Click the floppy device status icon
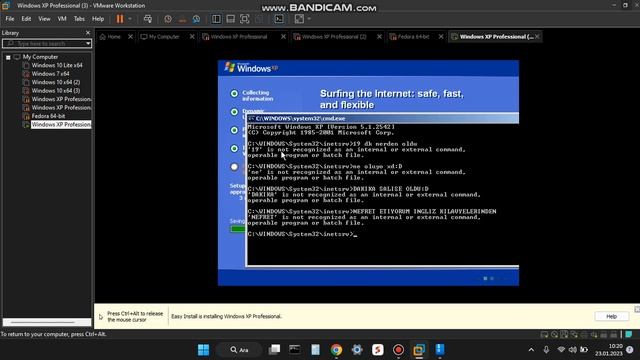 [x=564, y=335]
